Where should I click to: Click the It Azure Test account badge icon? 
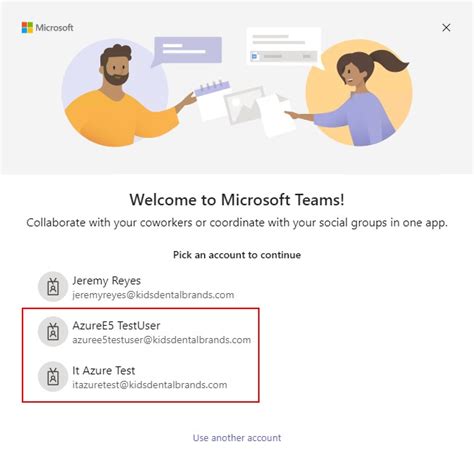point(53,377)
